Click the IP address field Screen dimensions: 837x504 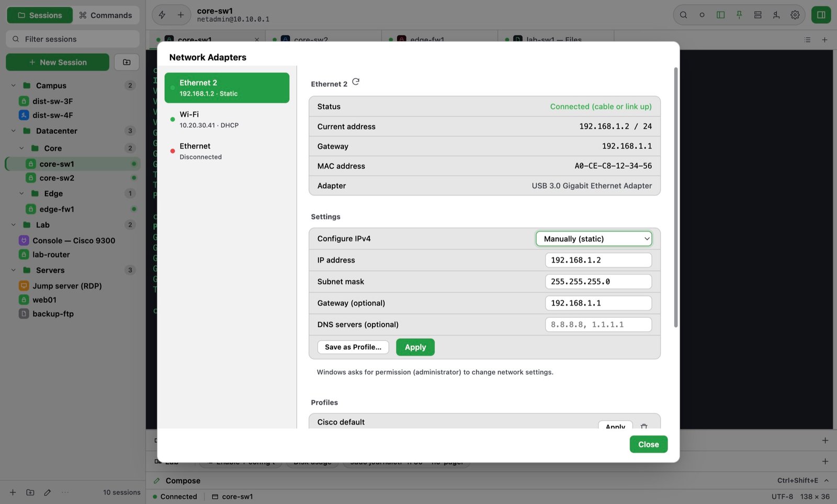598,260
